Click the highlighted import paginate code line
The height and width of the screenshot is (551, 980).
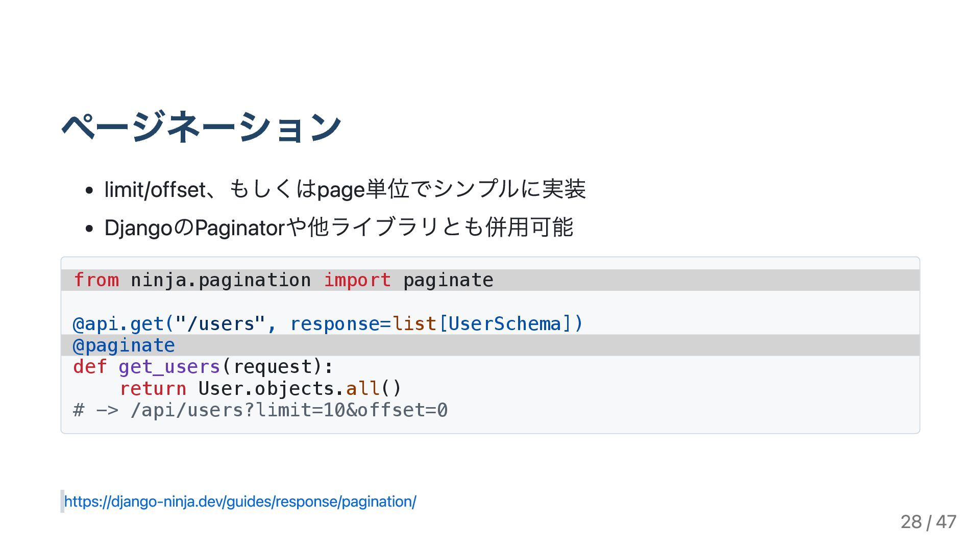point(490,280)
